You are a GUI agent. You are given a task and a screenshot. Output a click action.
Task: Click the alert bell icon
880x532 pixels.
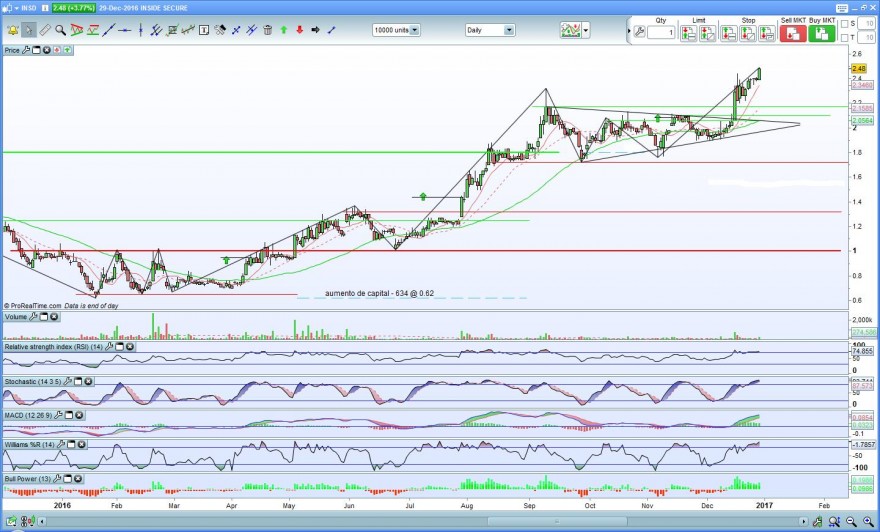point(13,30)
